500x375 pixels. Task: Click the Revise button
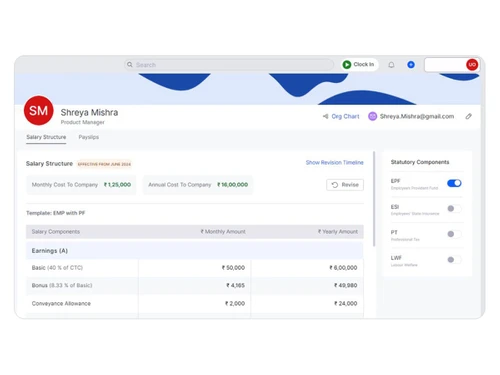point(345,185)
